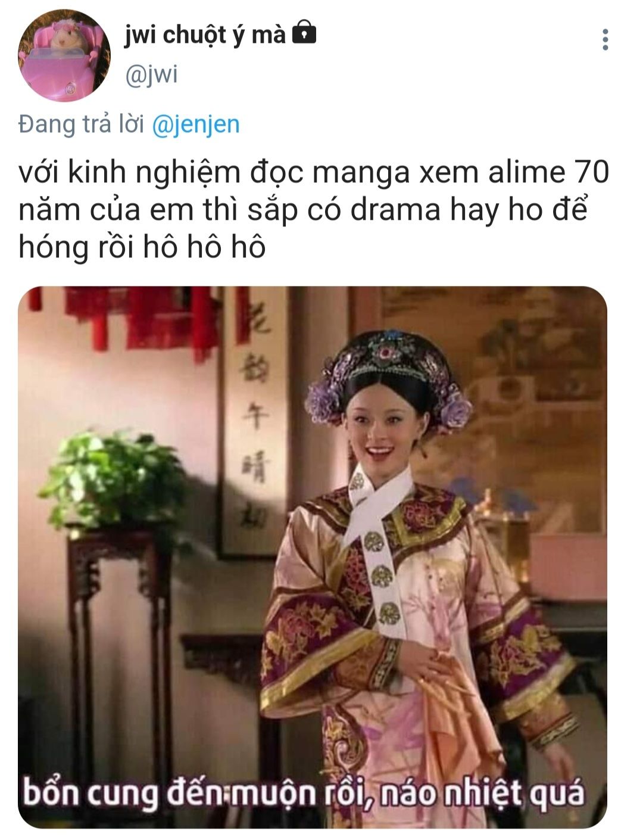Image resolution: width=643 pixels, height=840 pixels.
Task: Open the attached meme image
Action: coord(313,557)
